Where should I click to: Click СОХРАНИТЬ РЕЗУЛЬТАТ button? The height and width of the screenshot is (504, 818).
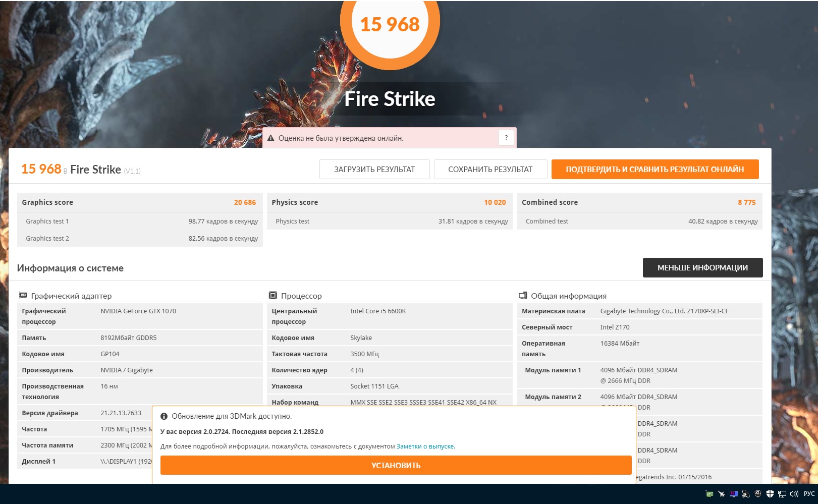[490, 170]
